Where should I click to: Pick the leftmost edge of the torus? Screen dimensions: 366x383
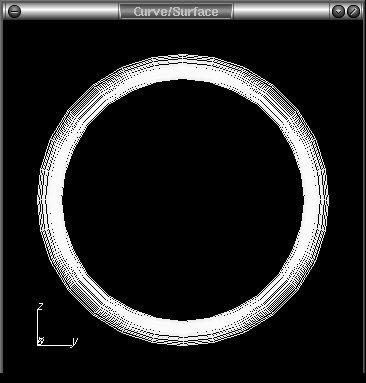pyautogui.click(x=50, y=199)
